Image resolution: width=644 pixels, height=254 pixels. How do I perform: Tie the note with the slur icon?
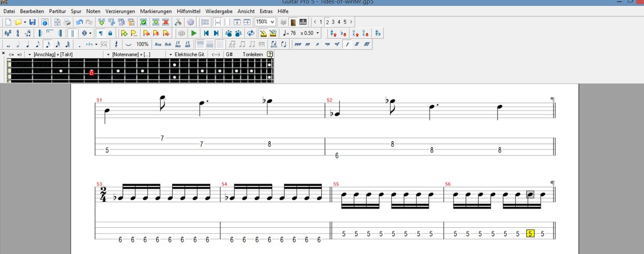tap(128, 44)
